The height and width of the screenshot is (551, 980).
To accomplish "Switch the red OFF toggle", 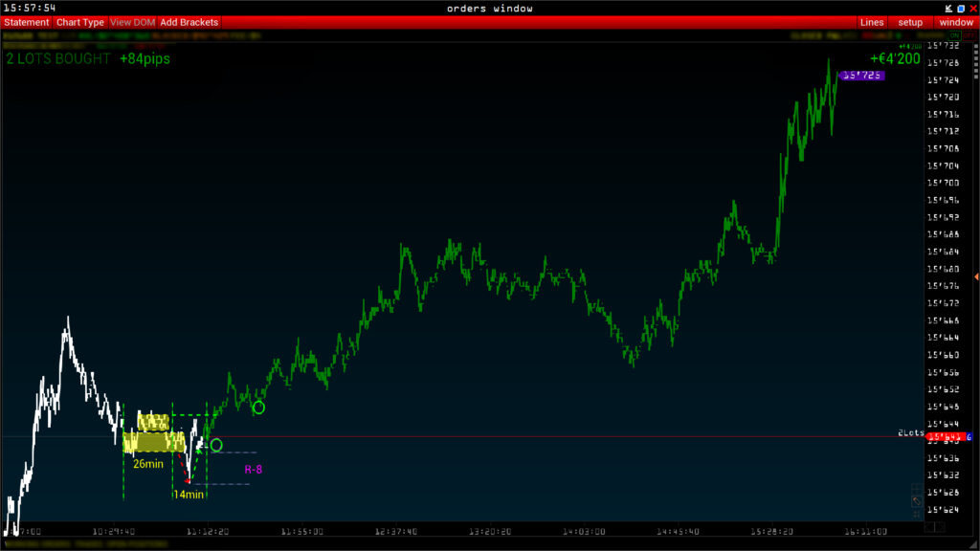I will tap(969, 34).
